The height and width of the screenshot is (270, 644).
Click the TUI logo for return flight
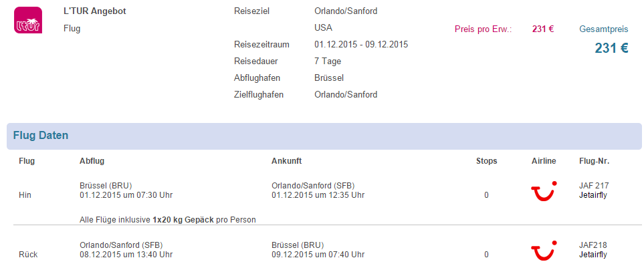tap(544, 251)
